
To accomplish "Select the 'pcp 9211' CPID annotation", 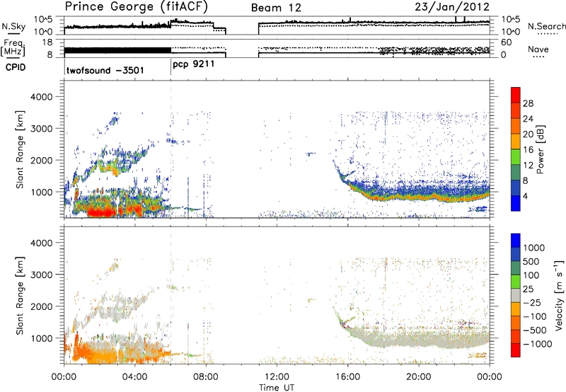I will point(193,64).
